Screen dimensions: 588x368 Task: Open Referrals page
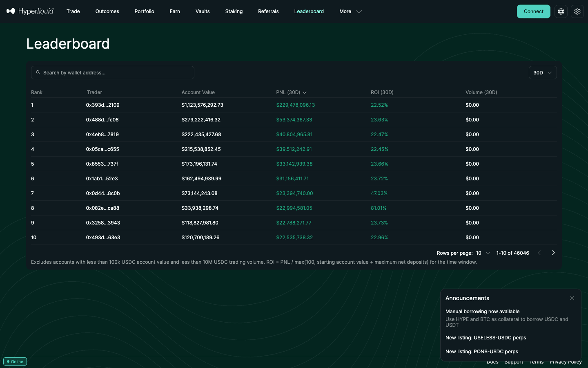(268, 11)
